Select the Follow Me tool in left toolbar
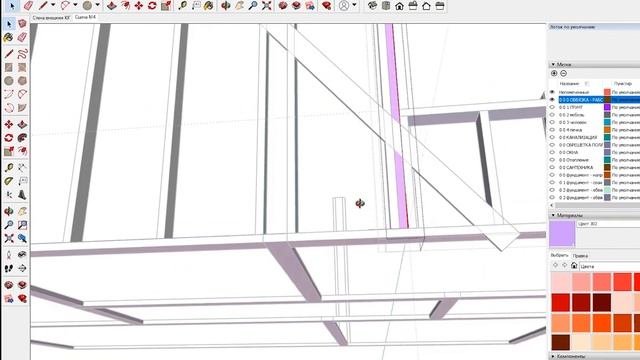Viewport: 640px width, 360px height. 22,138
